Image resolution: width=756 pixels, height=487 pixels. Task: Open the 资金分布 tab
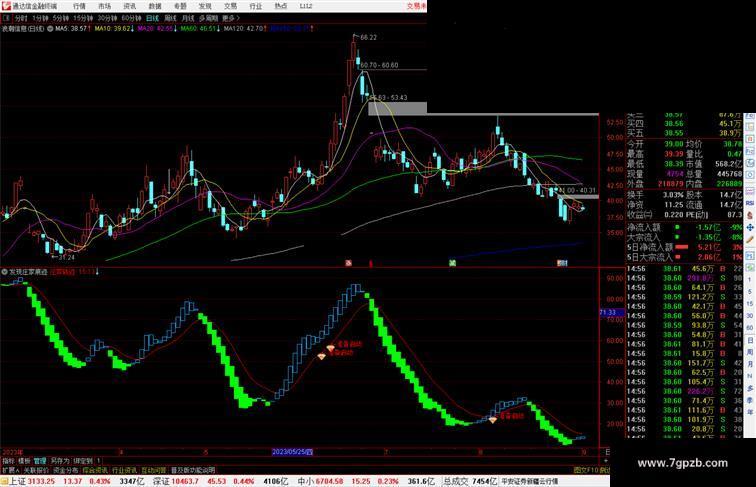pyautogui.click(x=66, y=470)
